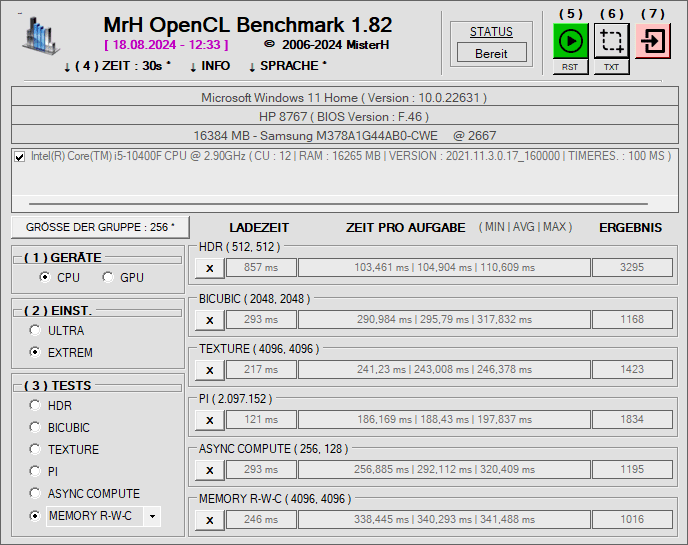Click the ASYNC COMPUTE timing 256,885 ms
The width and height of the screenshot is (688, 545).
coord(444,469)
